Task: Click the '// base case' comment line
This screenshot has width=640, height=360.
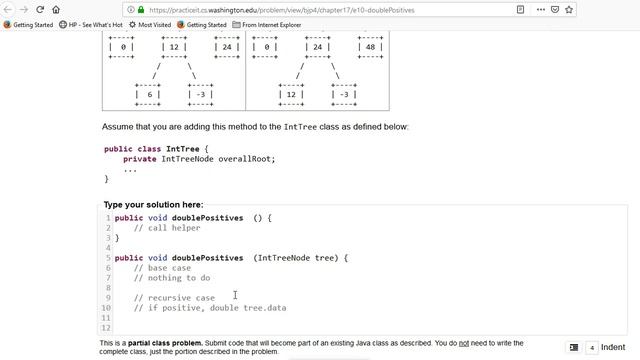Action: pyautogui.click(x=162, y=268)
